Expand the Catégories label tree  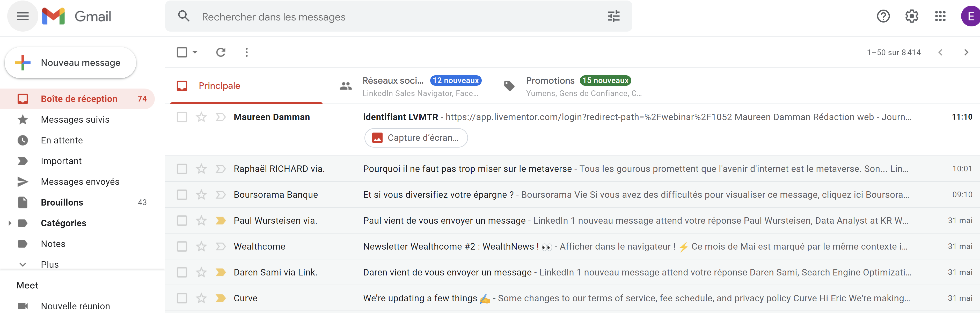click(10, 223)
